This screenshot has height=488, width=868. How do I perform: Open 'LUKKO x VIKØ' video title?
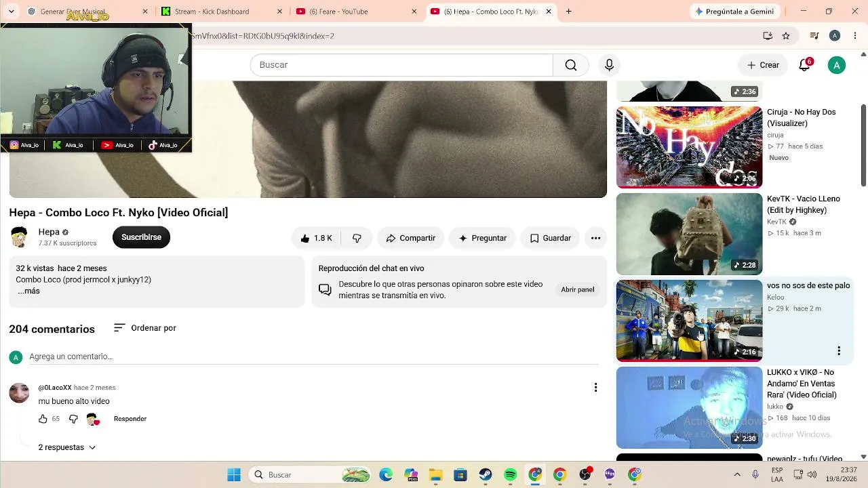(x=802, y=384)
